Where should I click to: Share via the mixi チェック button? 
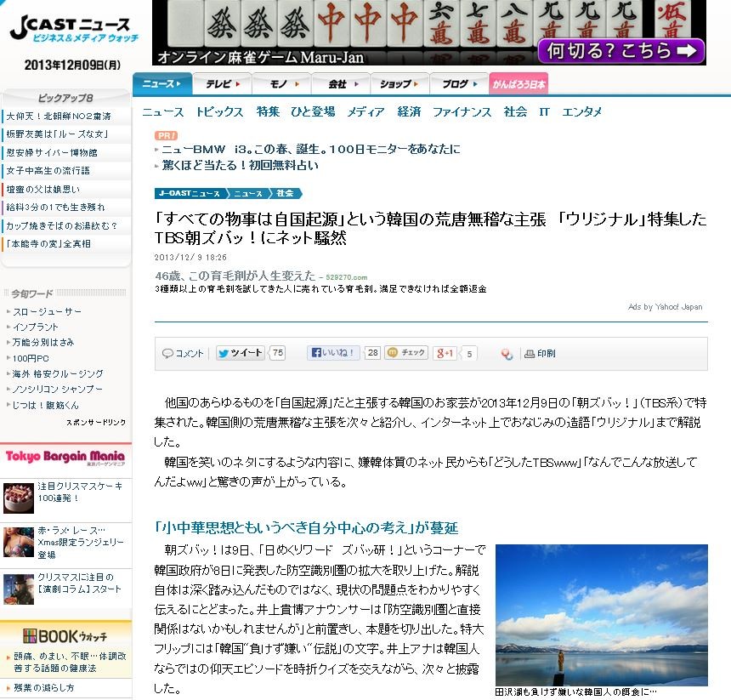coord(406,353)
